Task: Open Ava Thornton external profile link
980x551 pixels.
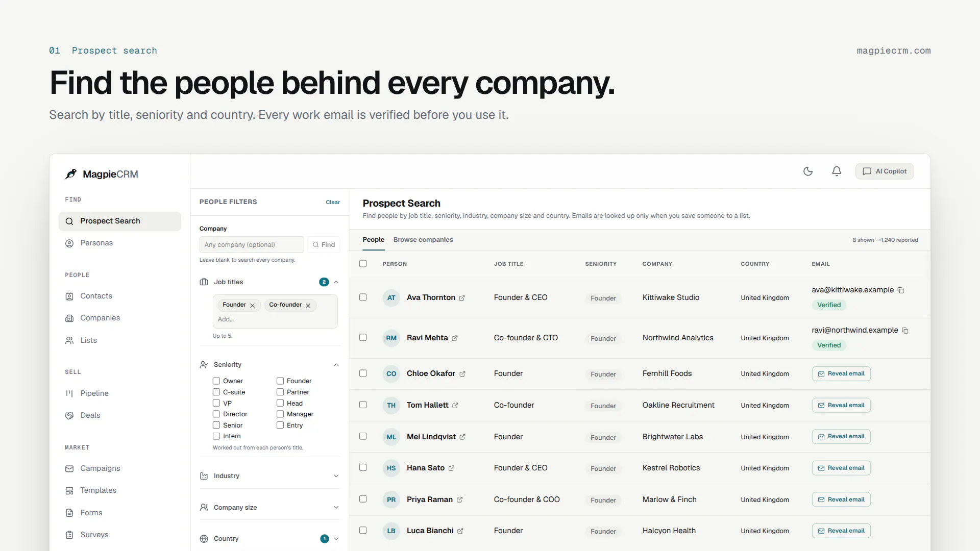Action: [462, 298]
